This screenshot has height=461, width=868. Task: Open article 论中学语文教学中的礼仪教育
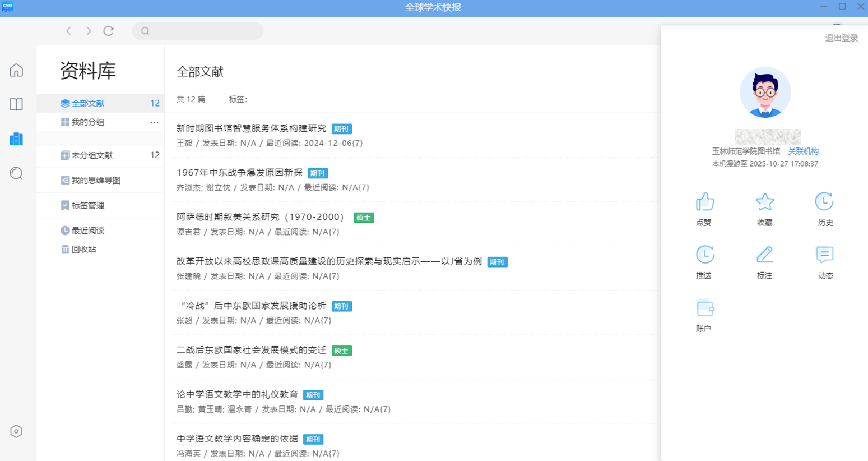pyautogui.click(x=237, y=394)
